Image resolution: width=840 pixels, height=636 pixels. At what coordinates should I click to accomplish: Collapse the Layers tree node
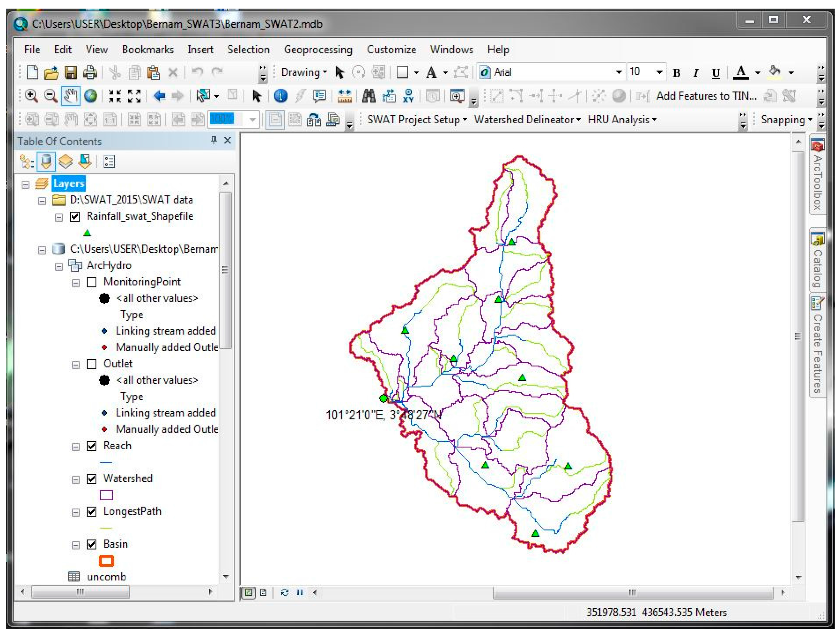[x=26, y=185]
